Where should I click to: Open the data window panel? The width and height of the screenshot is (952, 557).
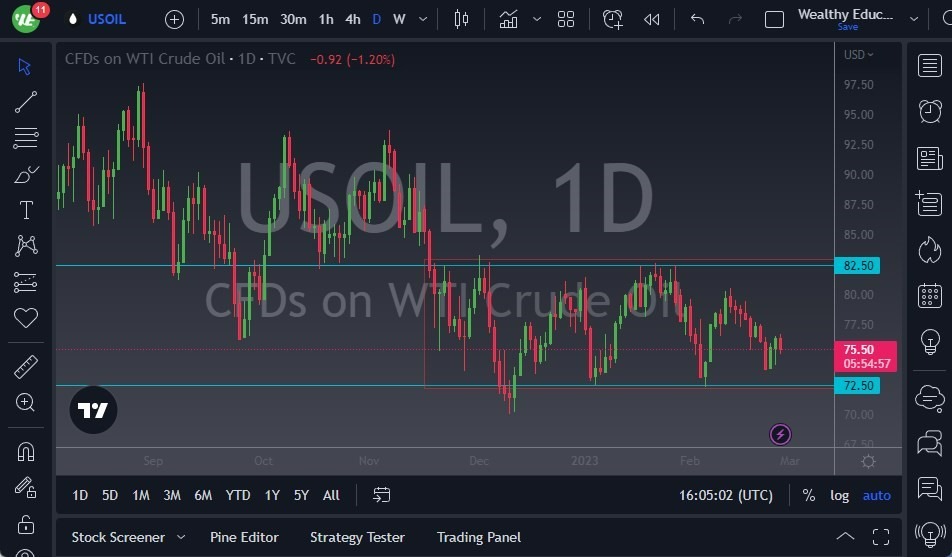pos(930,203)
